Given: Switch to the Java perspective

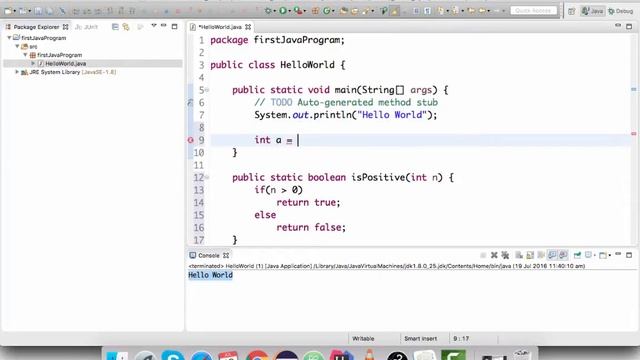Looking at the screenshot, I should [593, 11].
